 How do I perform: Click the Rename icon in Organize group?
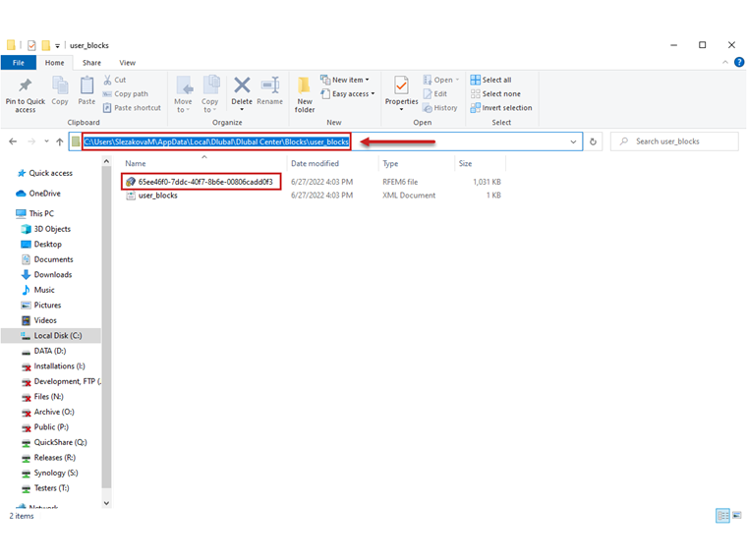(270, 85)
